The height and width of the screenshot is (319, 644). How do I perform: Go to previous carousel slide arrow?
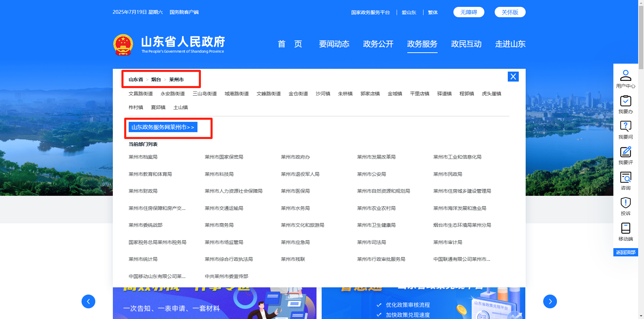(88, 301)
